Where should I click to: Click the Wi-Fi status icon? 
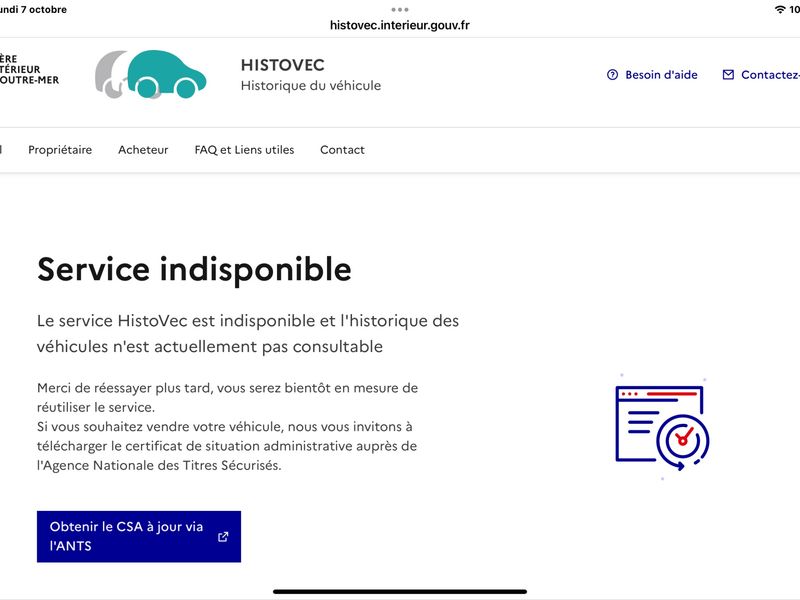point(780,9)
